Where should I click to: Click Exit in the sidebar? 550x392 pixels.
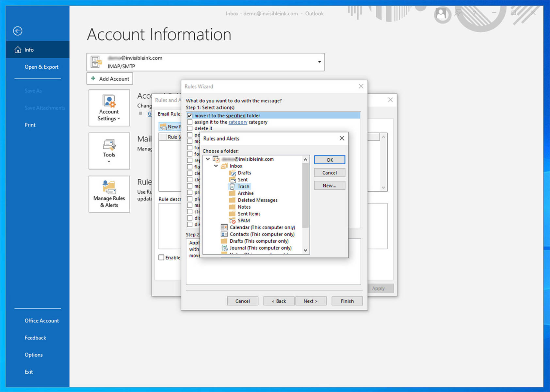tap(29, 372)
